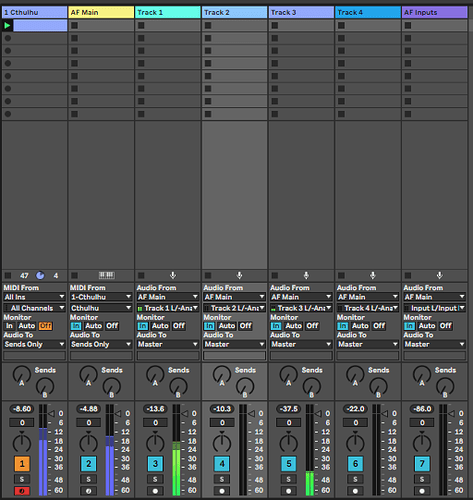Open Track 3 Audio To Master dropdown

coord(301,344)
